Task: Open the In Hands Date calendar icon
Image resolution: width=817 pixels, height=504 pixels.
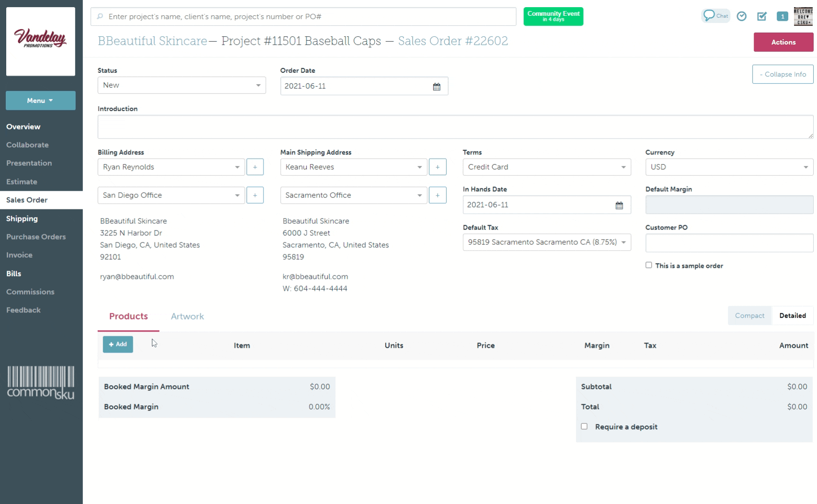Action: 619,206
